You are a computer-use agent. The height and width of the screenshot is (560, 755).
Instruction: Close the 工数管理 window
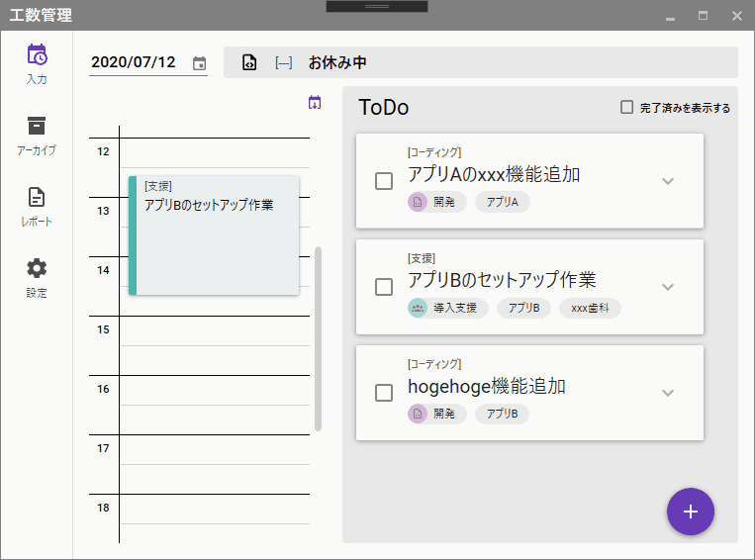coord(737,16)
